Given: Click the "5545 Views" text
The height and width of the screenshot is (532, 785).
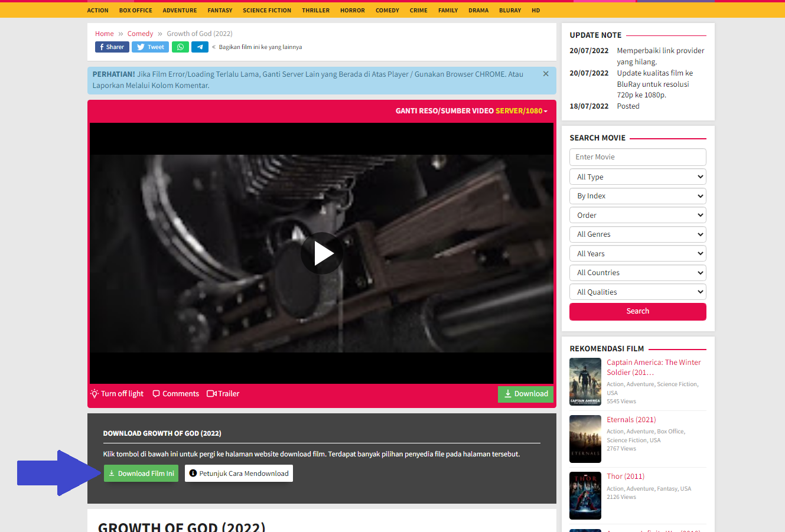Looking at the screenshot, I should pyautogui.click(x=621, y=402).
